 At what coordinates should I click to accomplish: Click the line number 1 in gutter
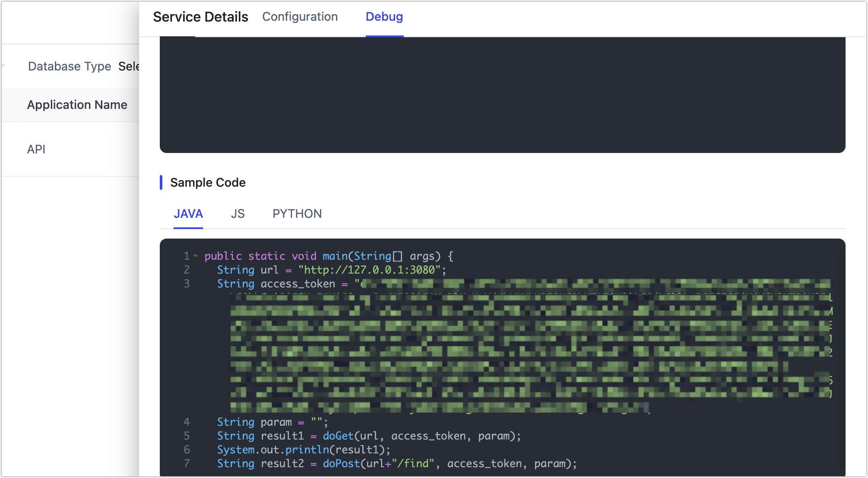(x=187, y=256)
